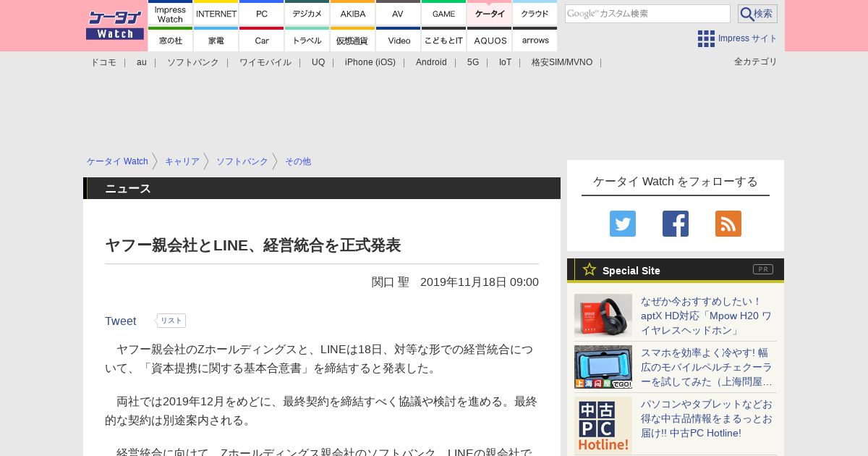Open the AKIBA Watch tab
This screenshot has width=868, height=456.
coord(353,13)
